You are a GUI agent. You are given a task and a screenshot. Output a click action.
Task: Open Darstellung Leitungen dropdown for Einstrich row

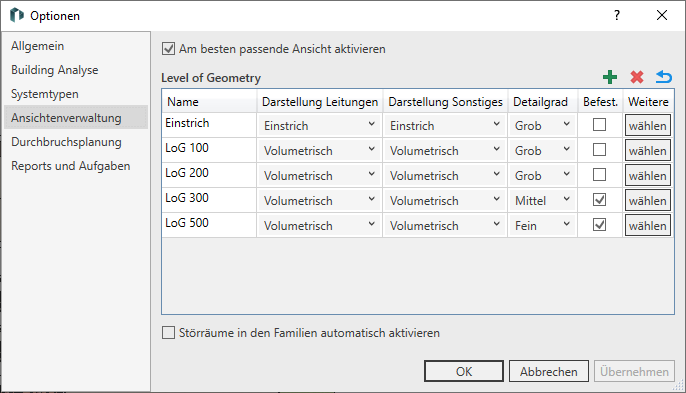(319, 126)
